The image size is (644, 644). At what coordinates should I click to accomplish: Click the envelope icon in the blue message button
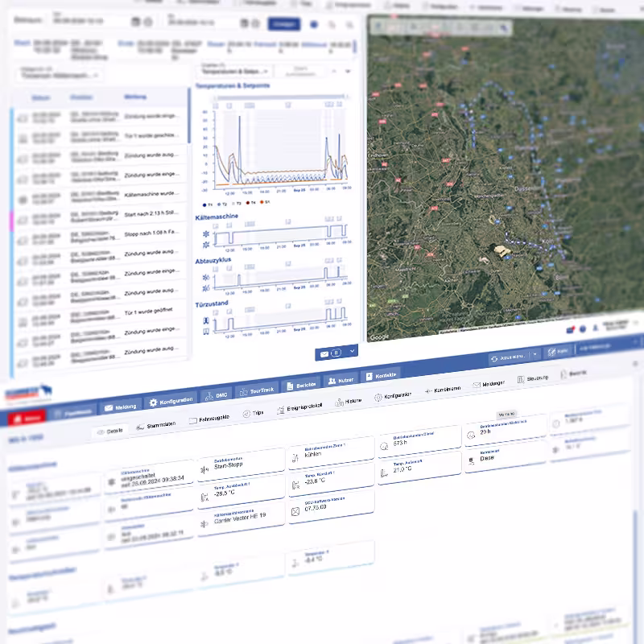tap(324, 354)
